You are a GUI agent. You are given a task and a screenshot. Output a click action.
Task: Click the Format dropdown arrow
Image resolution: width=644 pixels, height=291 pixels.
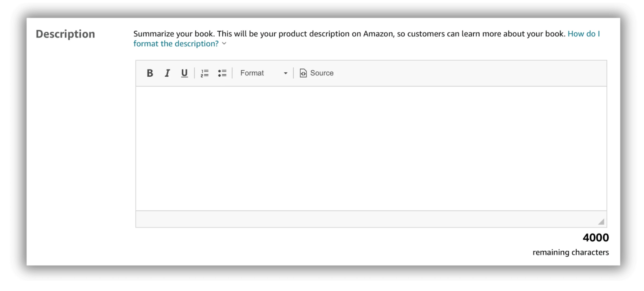point(286,73)
